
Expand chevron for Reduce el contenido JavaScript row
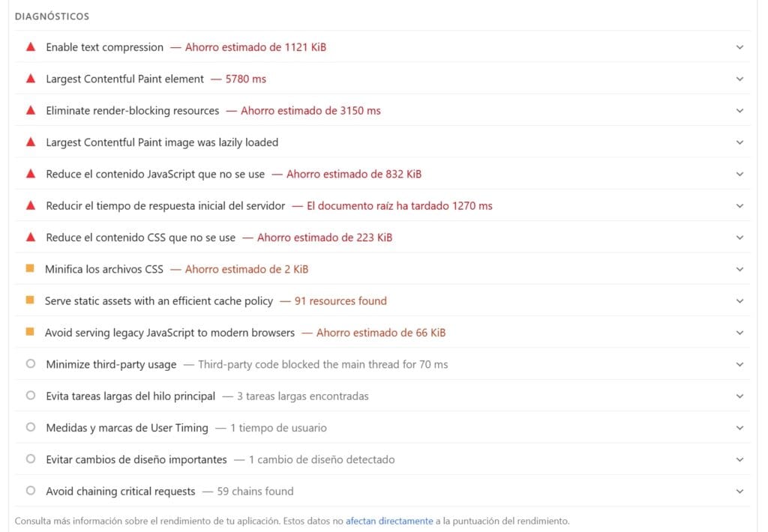pos(739,174)
